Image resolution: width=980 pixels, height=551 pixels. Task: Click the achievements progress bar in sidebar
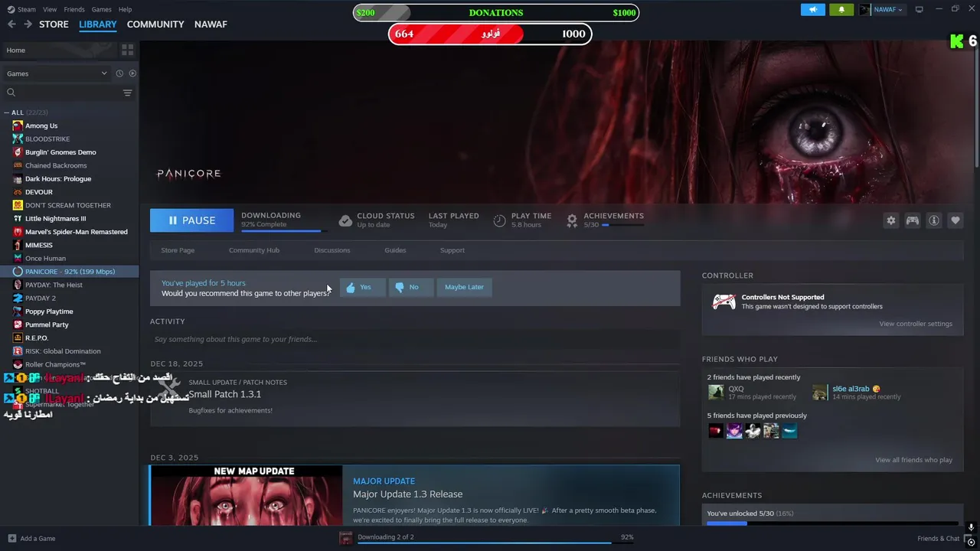point(832,523)
